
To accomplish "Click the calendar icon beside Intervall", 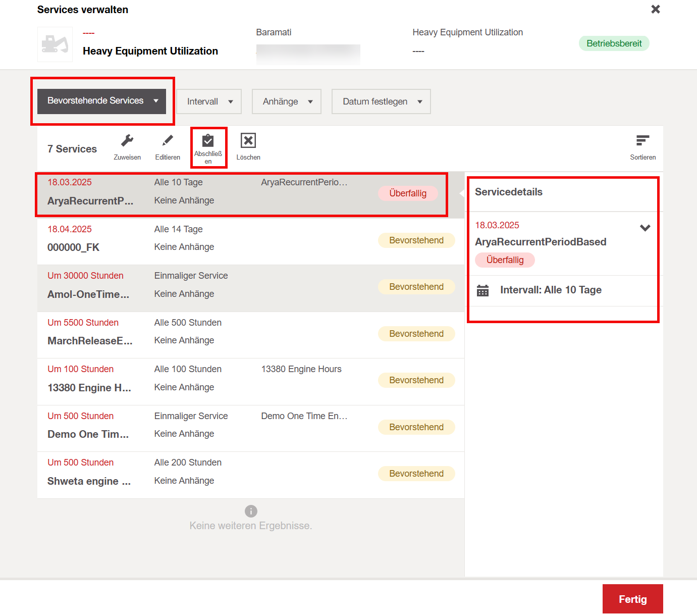I will point(482,290).
